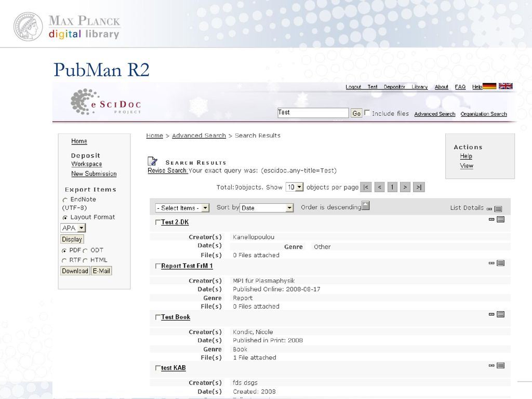Image resolution: width=532 pixels, height=399 pixels.
Task: Tick the checkbox for test KAB
Action: coord(157,368)
